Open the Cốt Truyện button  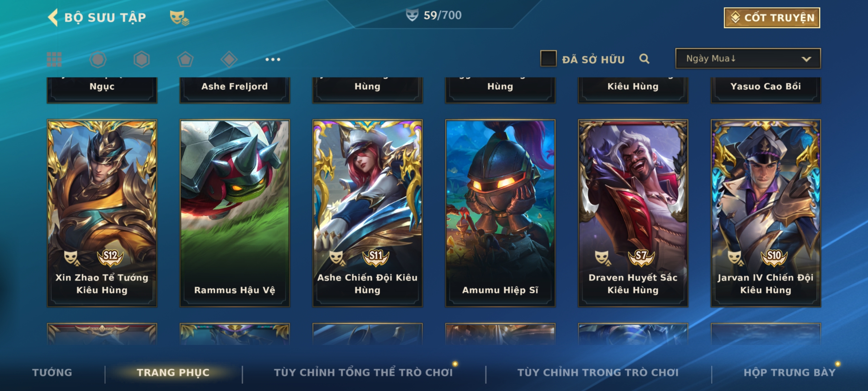coord(772,18)
